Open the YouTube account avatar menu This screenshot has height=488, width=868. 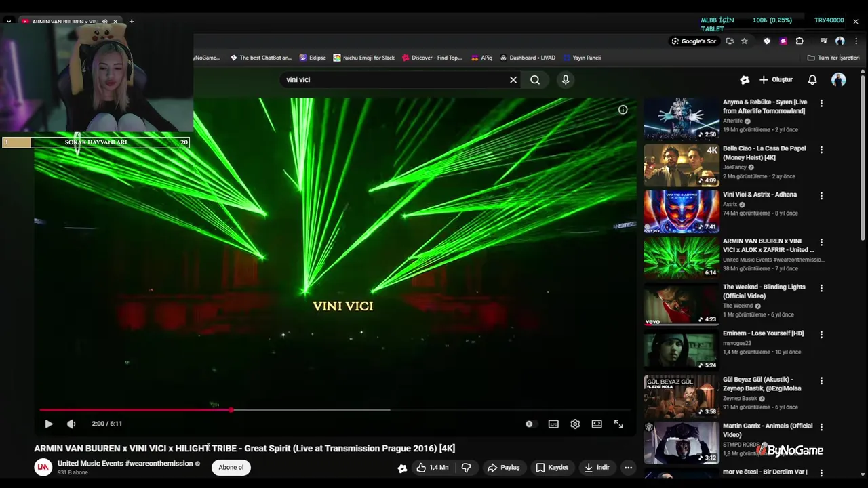[x=839, y=80]
